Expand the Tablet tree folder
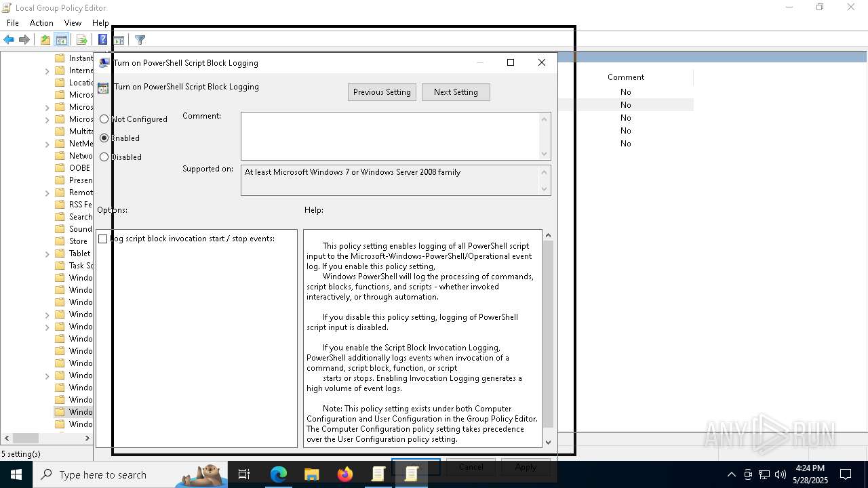Image resolution: width=868 pixels, height=488 pixels. 47,253
